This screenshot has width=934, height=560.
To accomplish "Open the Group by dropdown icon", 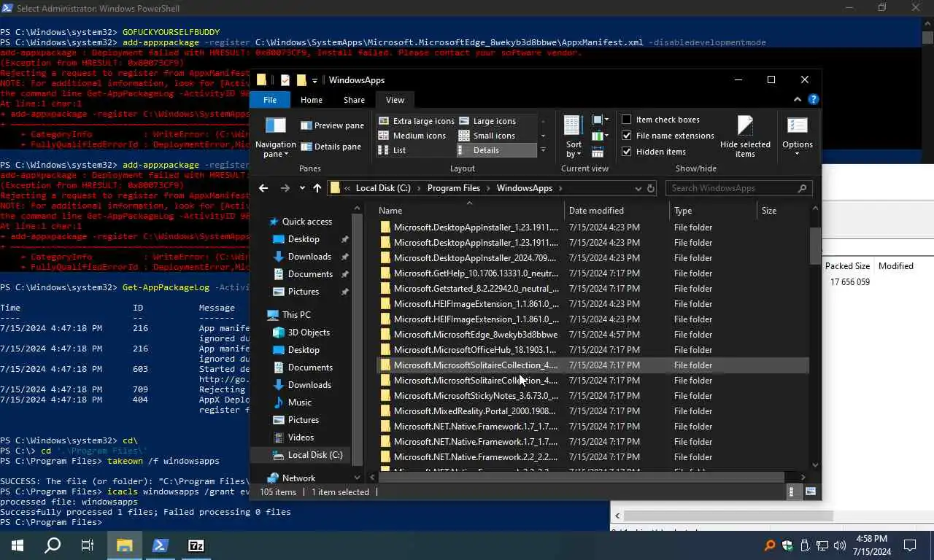I will (x=600, y=120).
